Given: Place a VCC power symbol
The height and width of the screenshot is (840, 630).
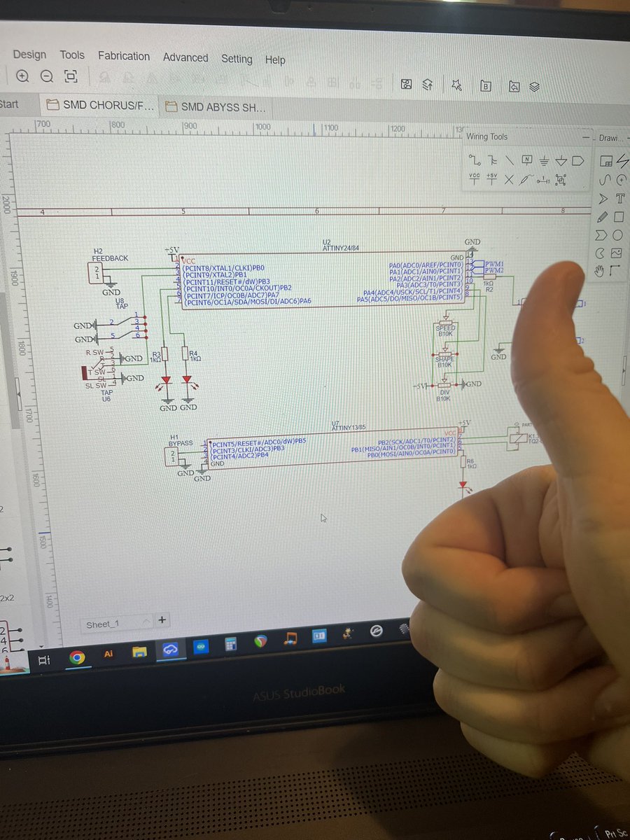Looking at the screenshot, I should tap(475, 179).
